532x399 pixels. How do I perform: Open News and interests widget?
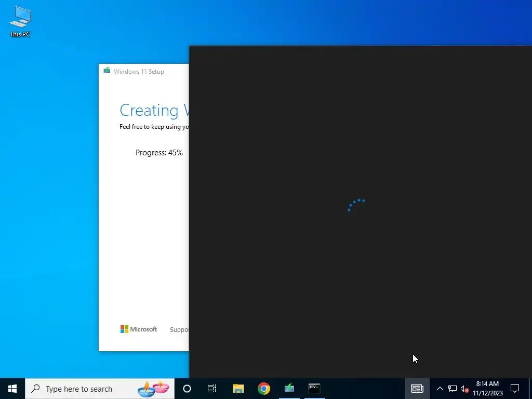(x=417, y=389)
